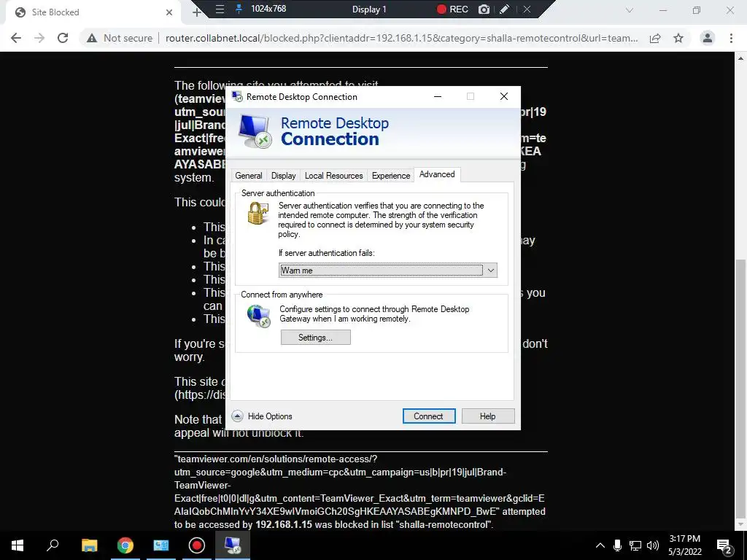Close the Site Blocked tab
This screenshot has height=560, width=747.
pyautogui.click(x=169, y=12)
